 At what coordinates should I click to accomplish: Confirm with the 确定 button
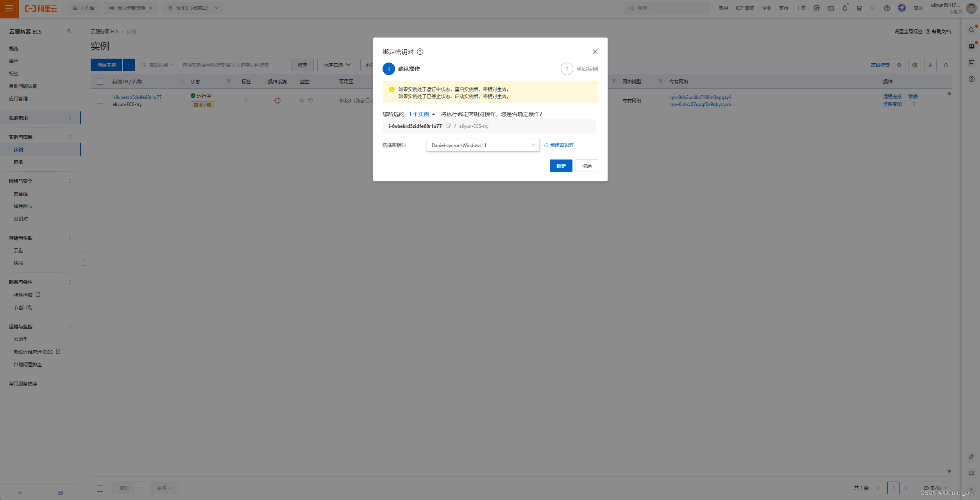point(561,166)
